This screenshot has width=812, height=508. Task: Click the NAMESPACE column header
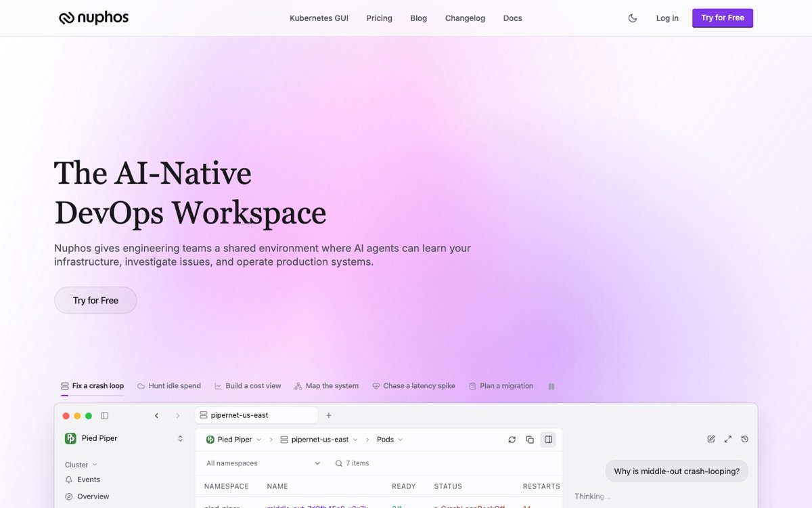(x=227, y=486)
